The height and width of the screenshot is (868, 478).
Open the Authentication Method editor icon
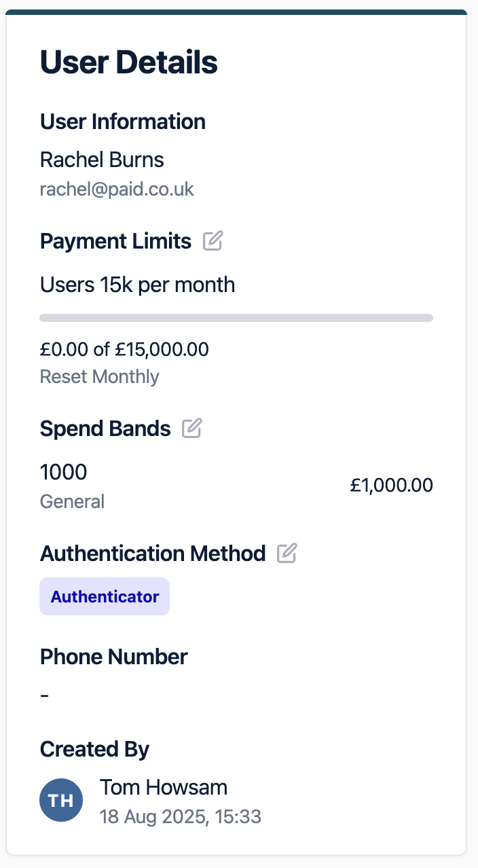click(287, 554)
